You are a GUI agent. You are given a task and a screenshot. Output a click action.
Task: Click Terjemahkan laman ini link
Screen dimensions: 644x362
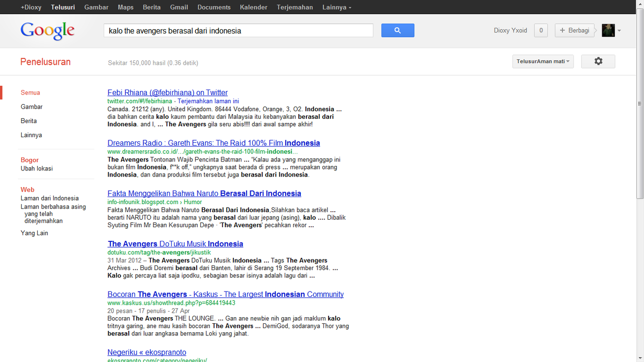[x=208, y=101]
